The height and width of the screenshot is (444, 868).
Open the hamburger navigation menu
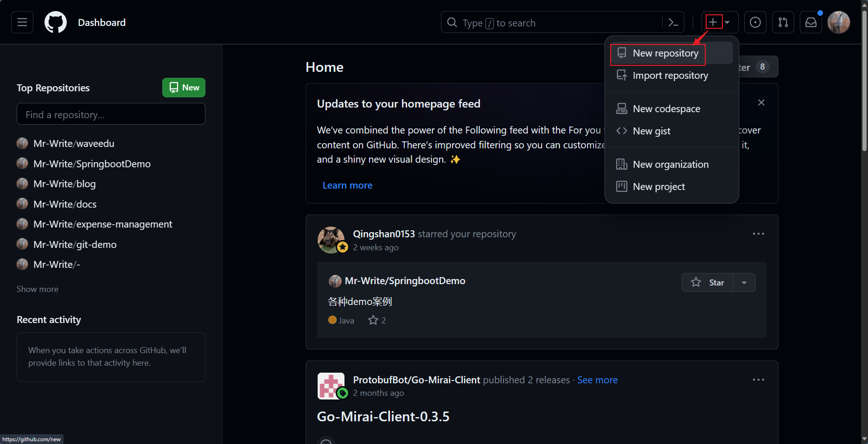click(22, 22)
